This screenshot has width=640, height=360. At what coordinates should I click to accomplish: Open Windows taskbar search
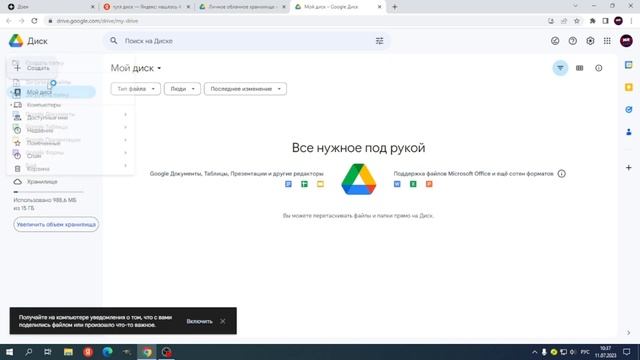click(29, 352)
